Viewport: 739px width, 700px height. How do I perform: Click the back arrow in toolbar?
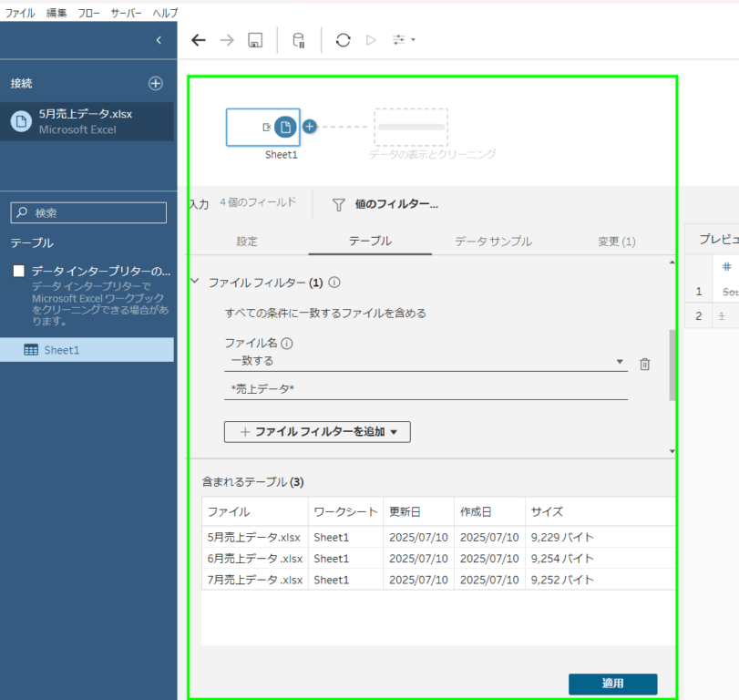click(199, 40)
